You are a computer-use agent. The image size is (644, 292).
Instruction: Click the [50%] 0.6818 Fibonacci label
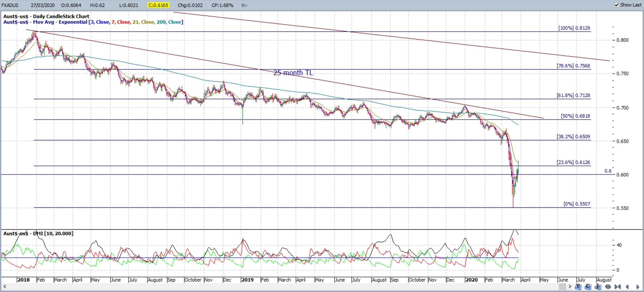point(575,116)
